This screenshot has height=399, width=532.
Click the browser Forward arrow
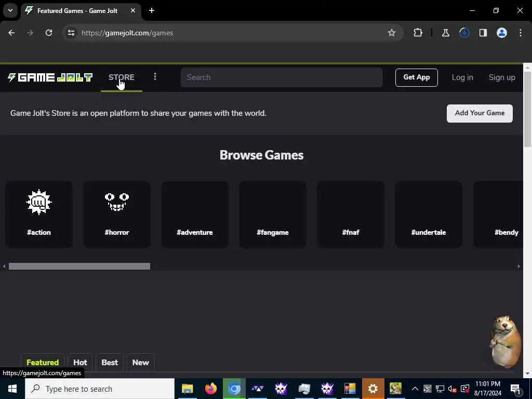30,33
